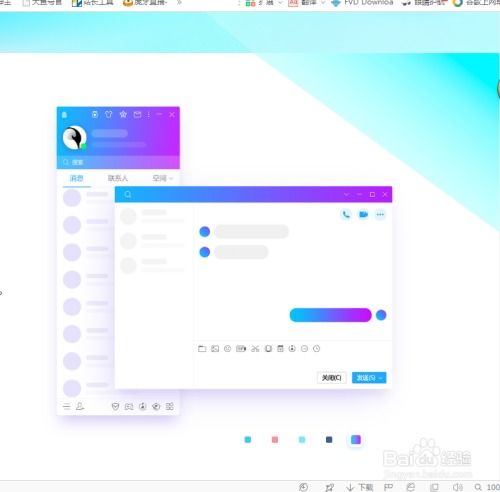The image size is (500, 492).
Task: Select the blue-purple gradient theme swatch
Action: (356, 440)
